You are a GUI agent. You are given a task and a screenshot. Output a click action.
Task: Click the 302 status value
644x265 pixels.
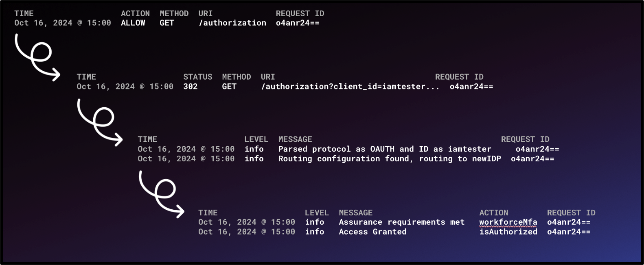click(x=191, y=87)
